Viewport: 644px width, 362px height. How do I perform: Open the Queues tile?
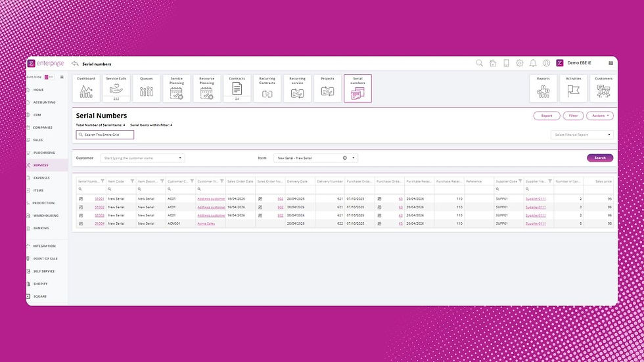[146, 88]
